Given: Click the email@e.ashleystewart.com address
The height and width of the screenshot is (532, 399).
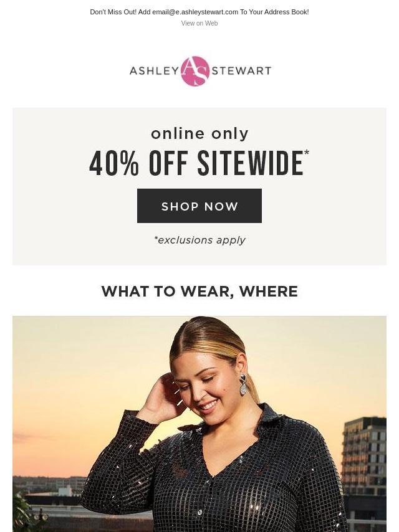Looking at the screenshot, I should pyautogui.click(x=195, y=12).
